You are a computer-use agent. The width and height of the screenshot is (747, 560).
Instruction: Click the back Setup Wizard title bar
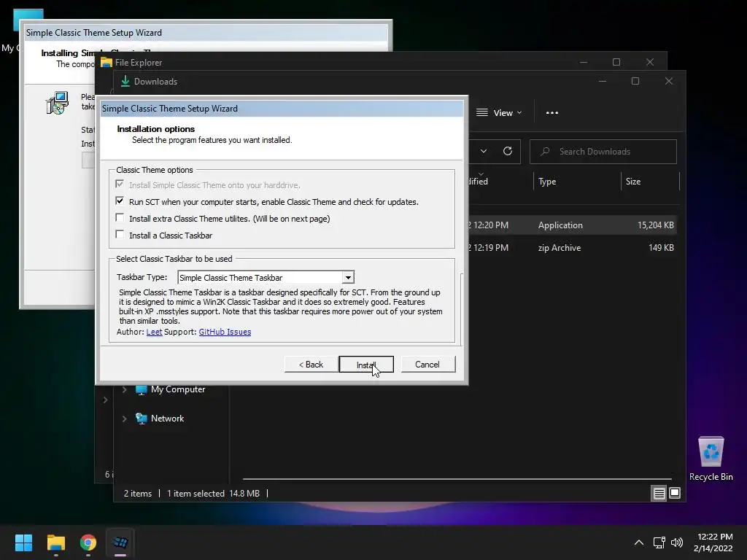coord(206,32)
